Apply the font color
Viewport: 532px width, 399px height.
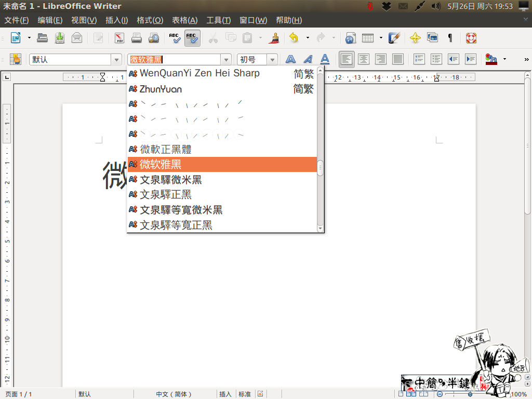click(491, 59)
